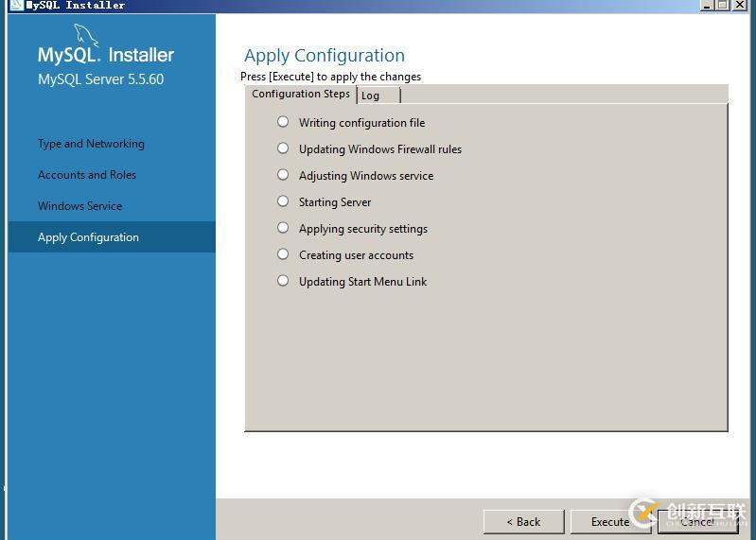Click Execute to apply the changes
This screenshot has height=540, width=756.
(610, 522)
